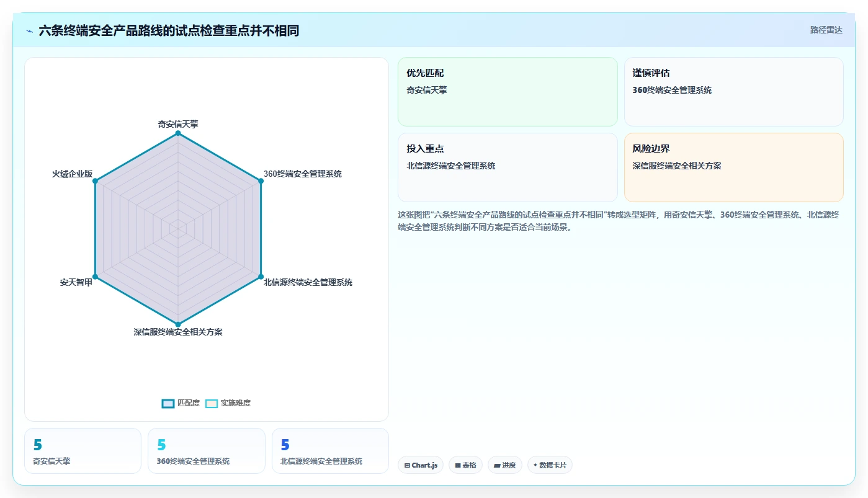Toggle the 匹配度 legend swatch
Image resolution: width=868 pixels, height=498 pixels.
pos(168,403)
